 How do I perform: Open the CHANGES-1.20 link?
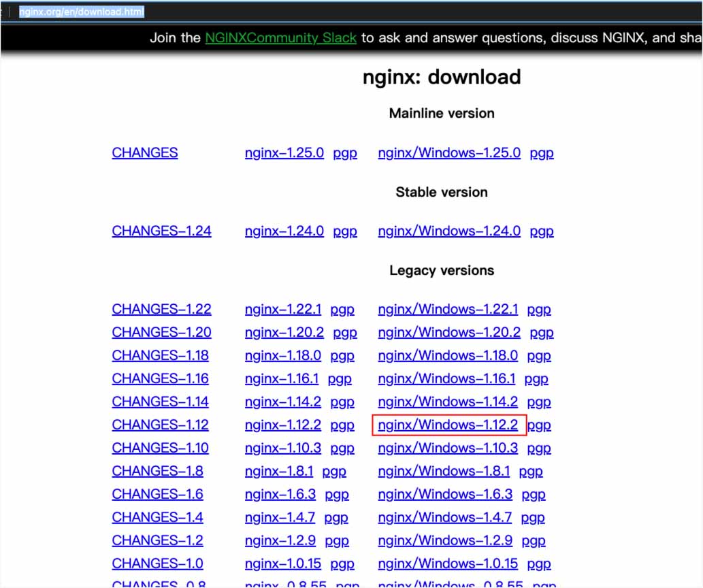coord(161,332)
